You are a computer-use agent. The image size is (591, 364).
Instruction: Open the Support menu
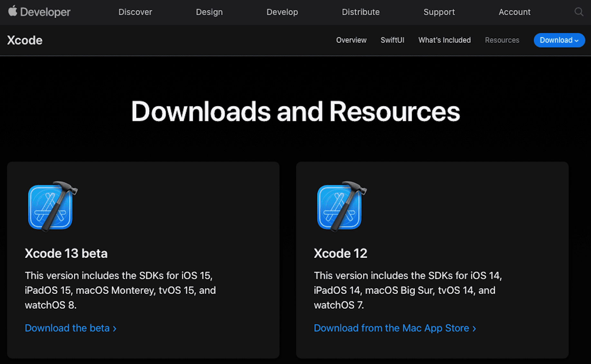pos(439,12)
